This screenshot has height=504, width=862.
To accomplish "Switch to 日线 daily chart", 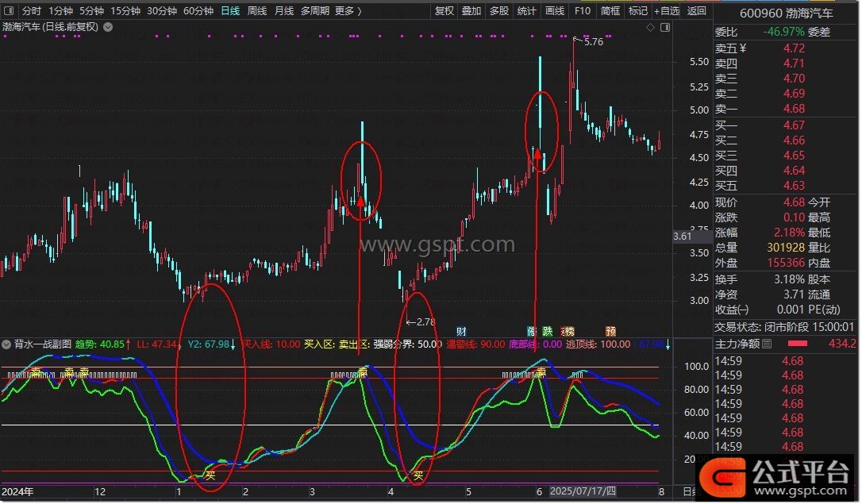I will (230, 10).
